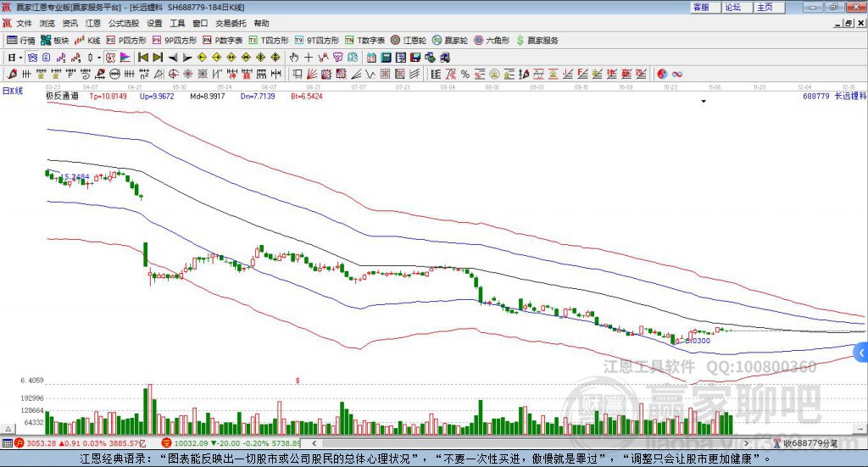Image resolution: width=868 pixels, height=467 pixels.
Task: Select the red pencil drawing tool
Action: click(x=12, y=74)
